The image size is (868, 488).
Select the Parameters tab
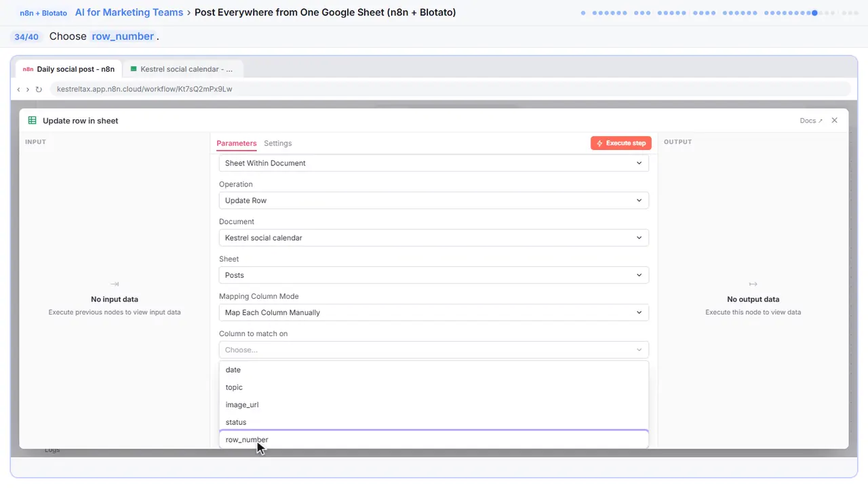237,143
